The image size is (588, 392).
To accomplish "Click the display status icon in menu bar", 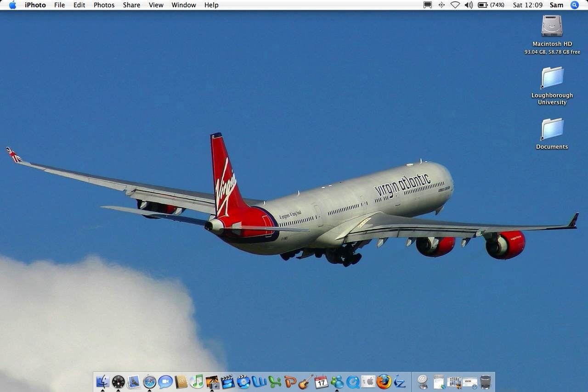I will pos(428,5).
